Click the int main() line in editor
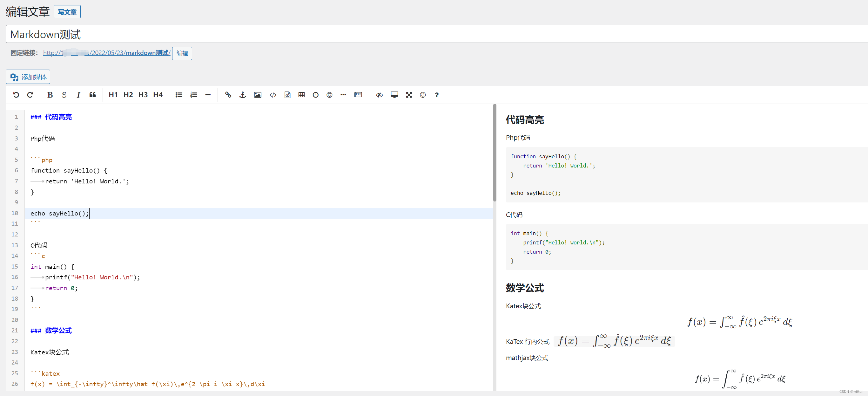 (52, 267)
